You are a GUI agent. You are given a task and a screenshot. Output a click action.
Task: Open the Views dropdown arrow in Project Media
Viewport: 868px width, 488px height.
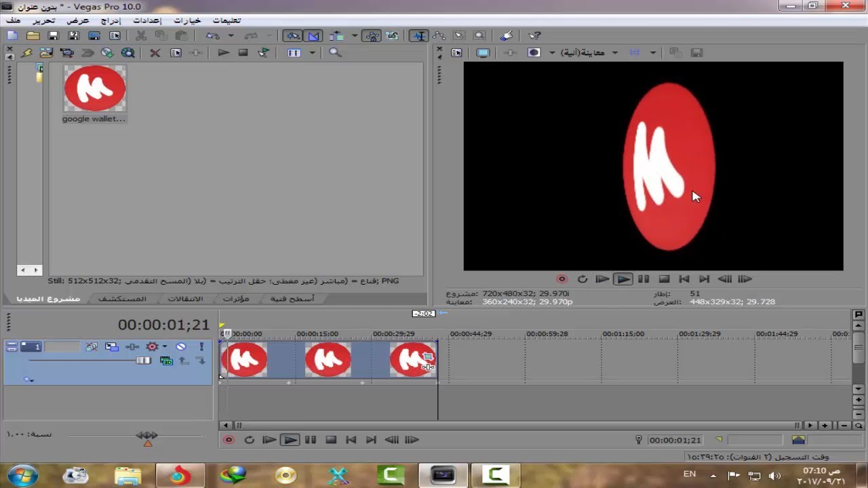tap(312, 53)
